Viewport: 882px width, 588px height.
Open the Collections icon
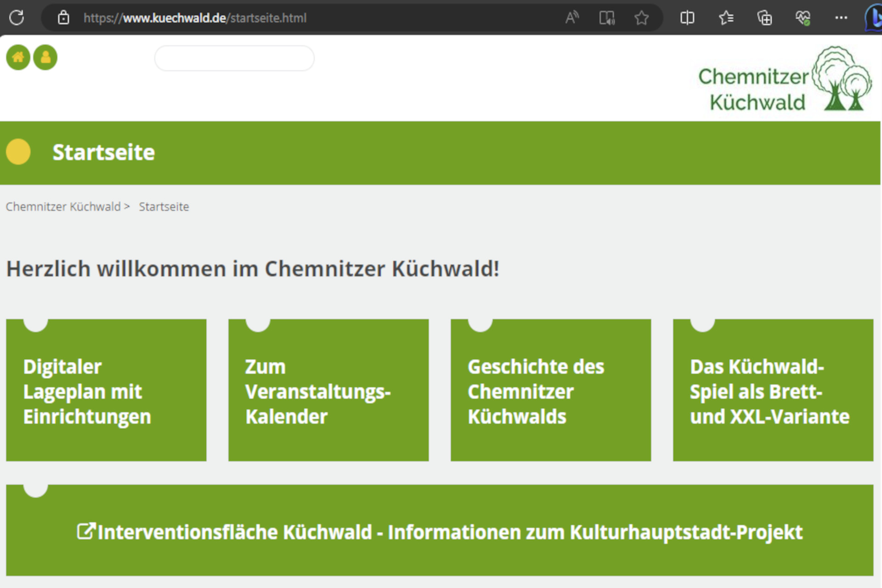click(764, 18)
